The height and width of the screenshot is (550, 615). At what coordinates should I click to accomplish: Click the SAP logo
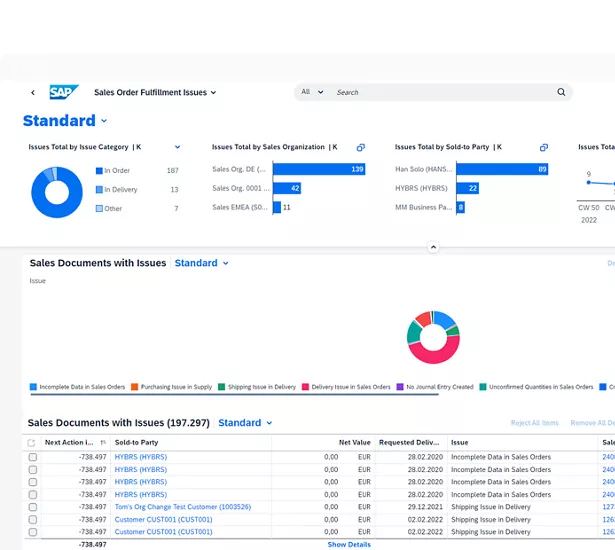[x=64, y=92]
